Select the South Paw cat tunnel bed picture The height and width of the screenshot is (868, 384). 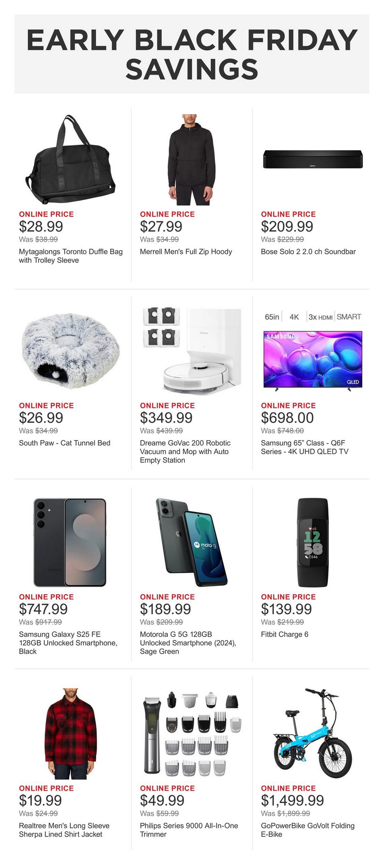[x=70, y=351]
